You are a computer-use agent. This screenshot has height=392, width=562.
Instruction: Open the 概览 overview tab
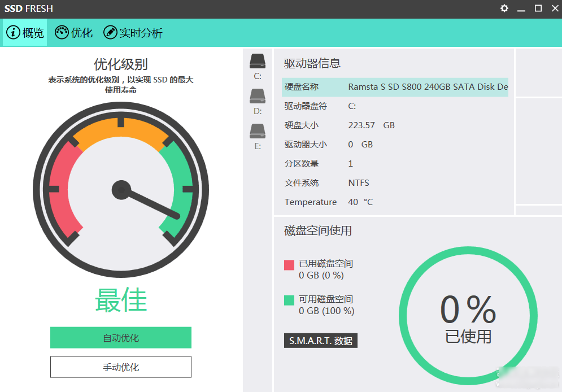click(24, 32)
